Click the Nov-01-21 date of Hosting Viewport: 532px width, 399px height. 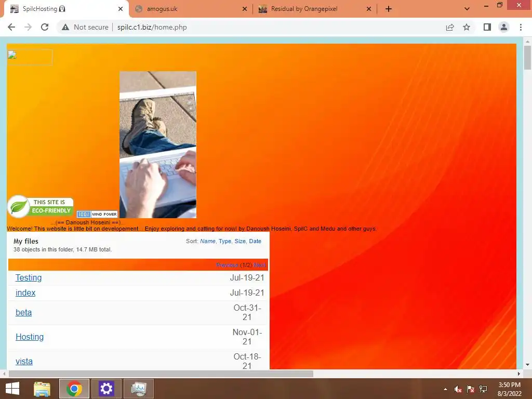pos(247,337)
